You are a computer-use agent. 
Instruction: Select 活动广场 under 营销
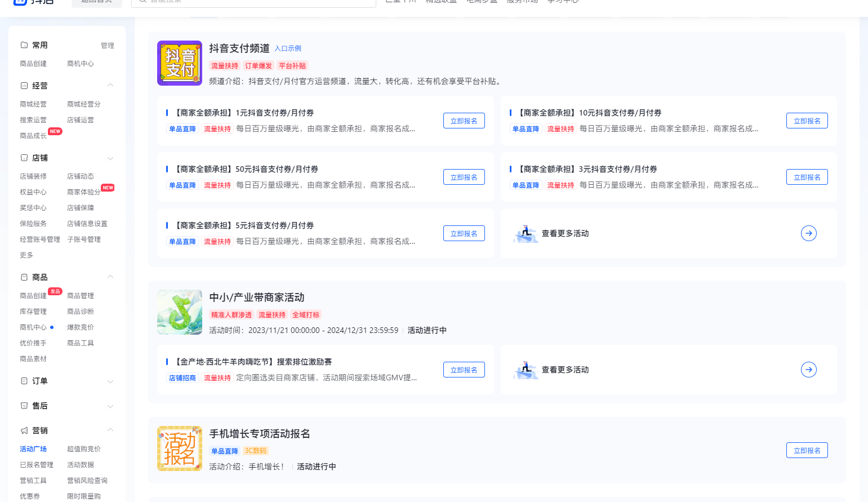33,449
